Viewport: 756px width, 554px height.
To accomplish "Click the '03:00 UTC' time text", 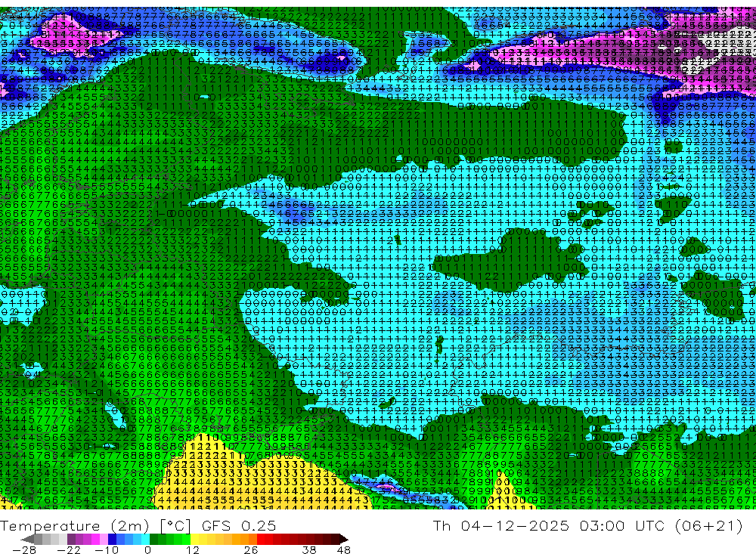I will 624,526.
